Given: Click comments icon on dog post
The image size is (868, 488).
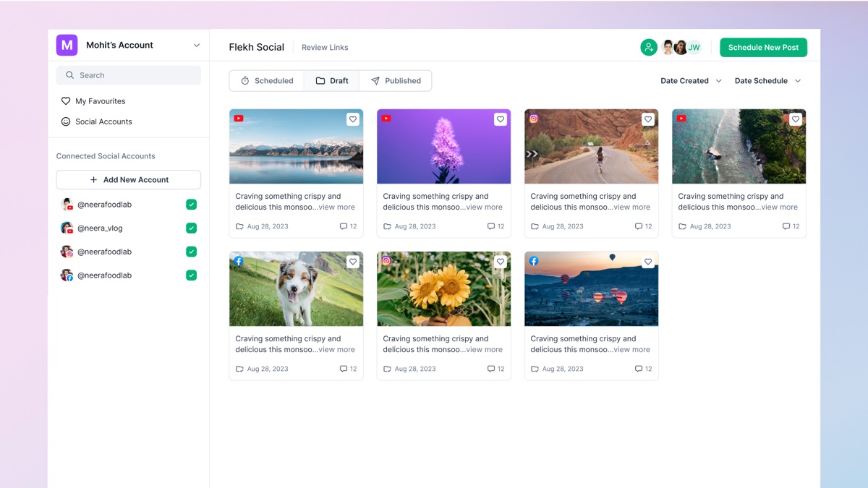Looking at the screenshot, I should click(344, 369).
